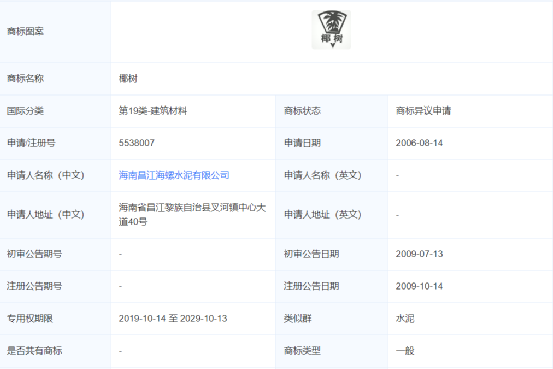Click the trademark name value 椰树

tap(128, 78)
